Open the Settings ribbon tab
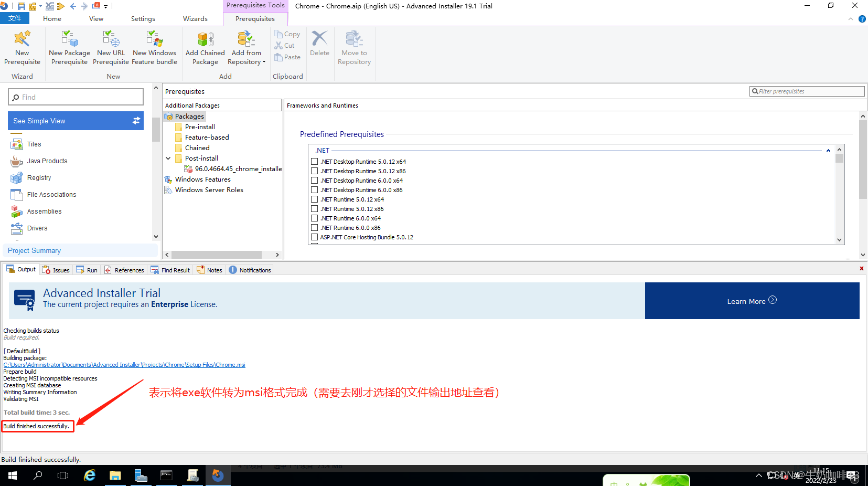868x486 pixels. point(143,18)
